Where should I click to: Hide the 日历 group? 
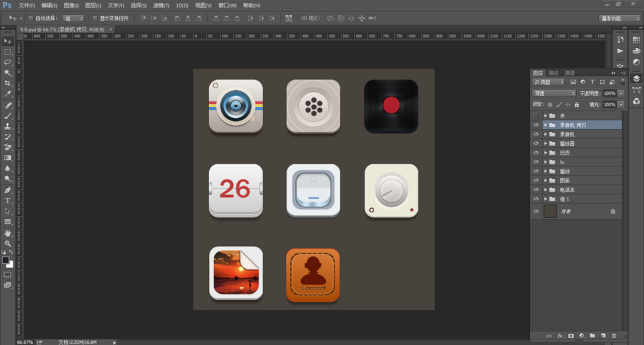coord(536,153)
